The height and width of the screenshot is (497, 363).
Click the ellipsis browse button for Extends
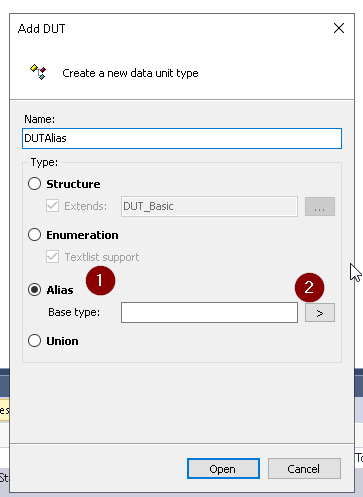click(x=320, y=206)
